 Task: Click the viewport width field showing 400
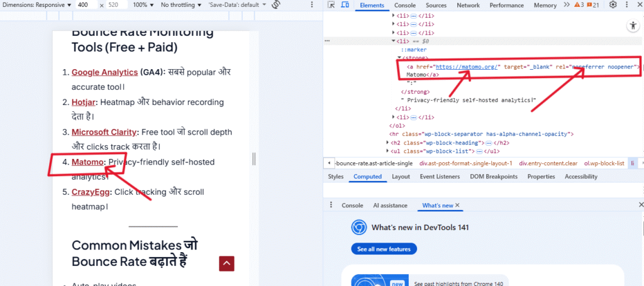coord(87,5)
